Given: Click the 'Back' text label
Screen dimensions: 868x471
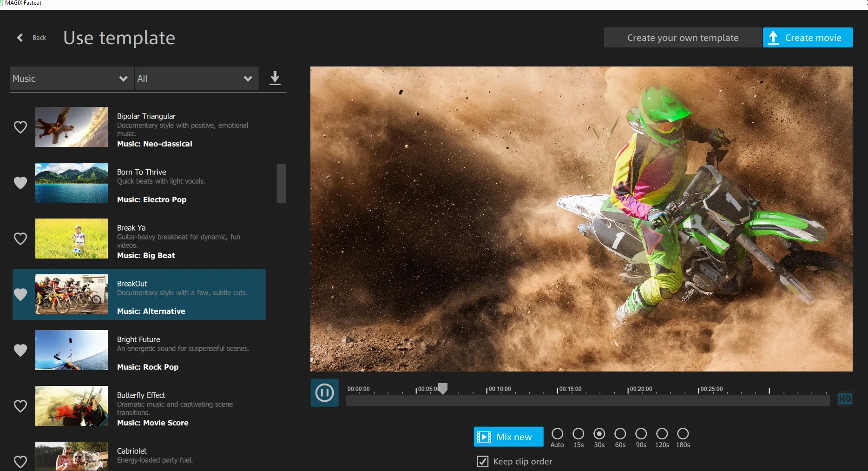Looking at the screenshot, I should (39, 38).
